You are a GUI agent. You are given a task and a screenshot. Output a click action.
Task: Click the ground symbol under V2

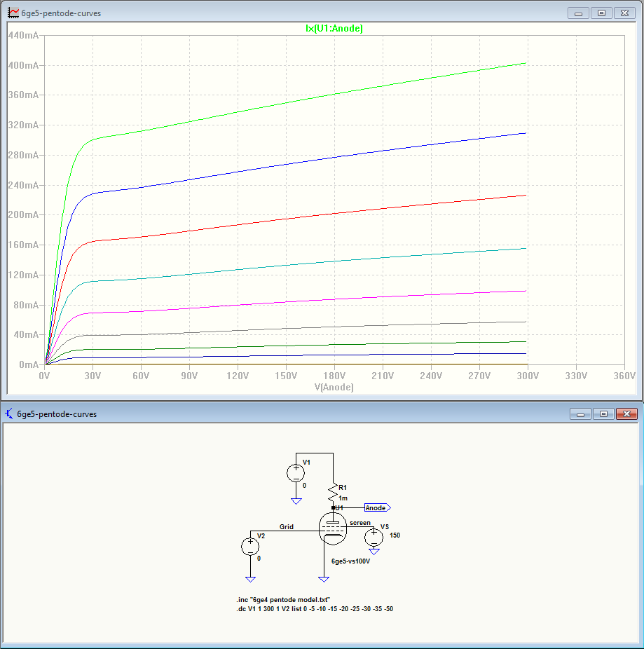(x=250, y=580)
